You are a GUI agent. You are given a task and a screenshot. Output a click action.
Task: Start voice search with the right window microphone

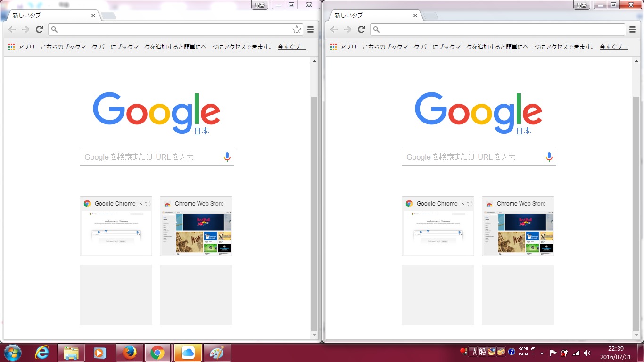pyautogui.click(x=549, y=157)
